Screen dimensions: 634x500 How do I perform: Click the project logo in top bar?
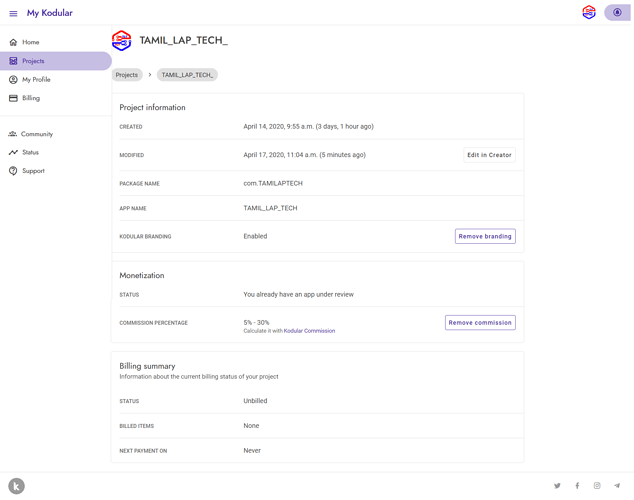click(x=589, y=12)
